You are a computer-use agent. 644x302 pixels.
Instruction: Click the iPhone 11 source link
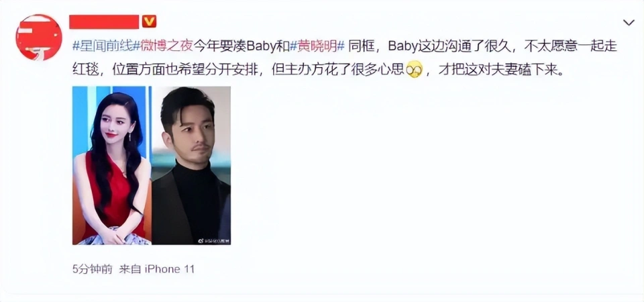pos(169,269)
